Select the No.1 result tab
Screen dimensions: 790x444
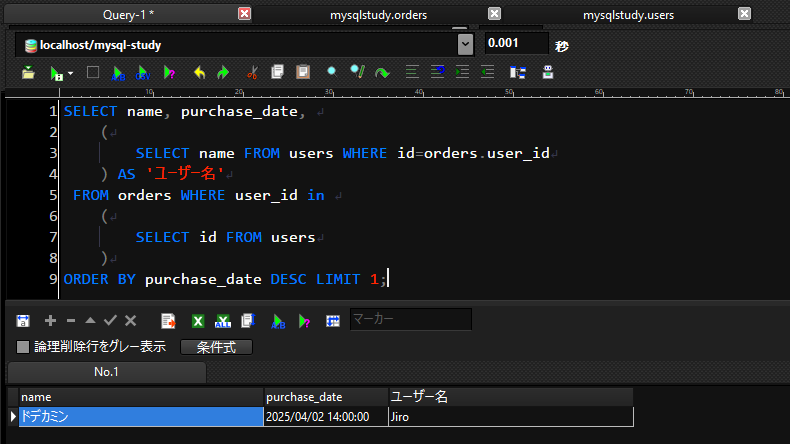click(106, 372)
